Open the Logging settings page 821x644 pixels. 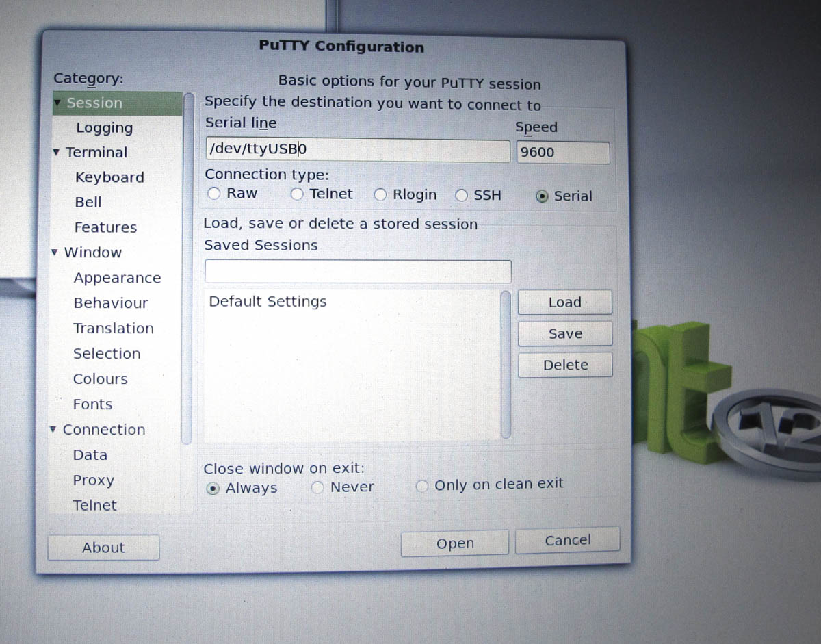pyautogui.click(x=104, y=127)
